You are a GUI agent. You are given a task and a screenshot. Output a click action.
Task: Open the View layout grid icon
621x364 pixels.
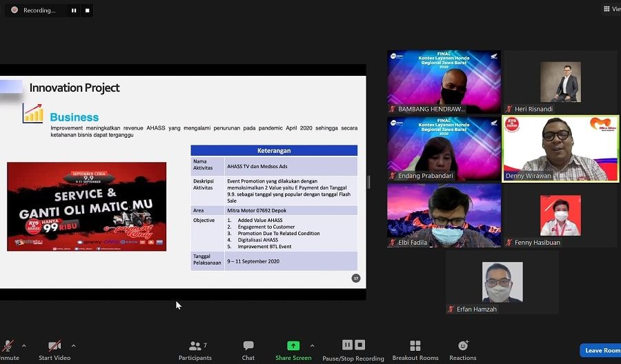[x=607, y=9]
